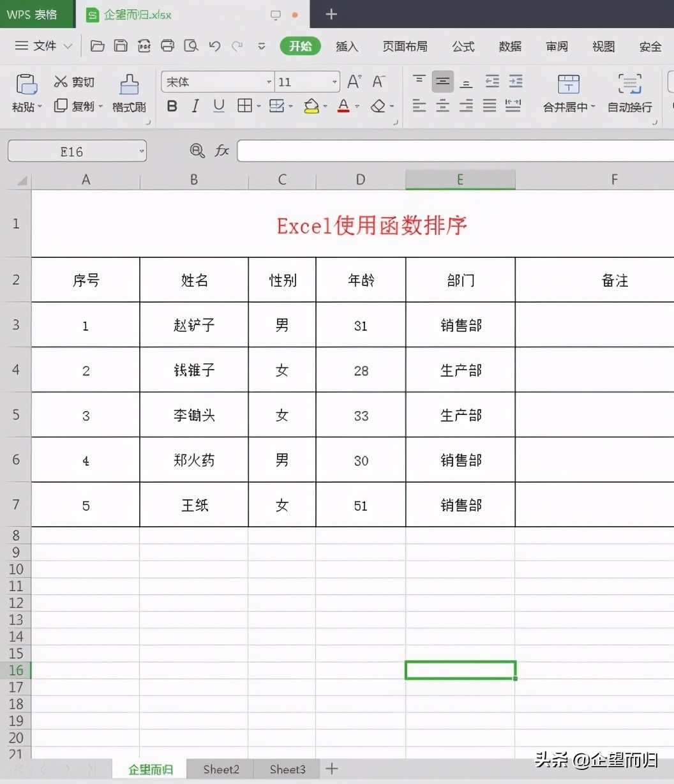Click the zoom lookup icon beside fx
The image size is (674, 784).
[197, 151]
